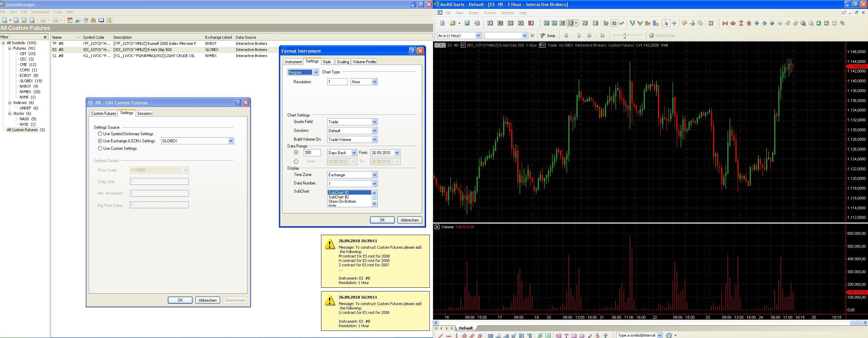
Task: Click Abbrechen in the Format Instrument dialog
Action: click(x=410, y=220)
